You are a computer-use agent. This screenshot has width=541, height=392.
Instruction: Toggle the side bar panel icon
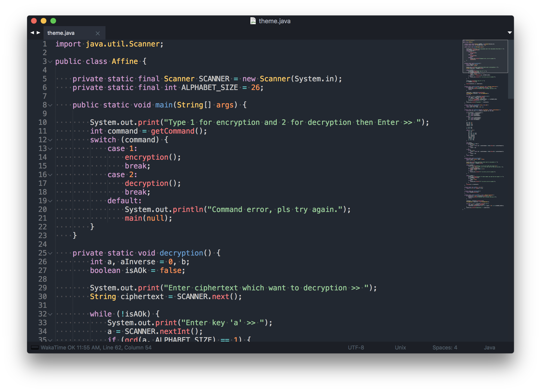pos(35,347)
